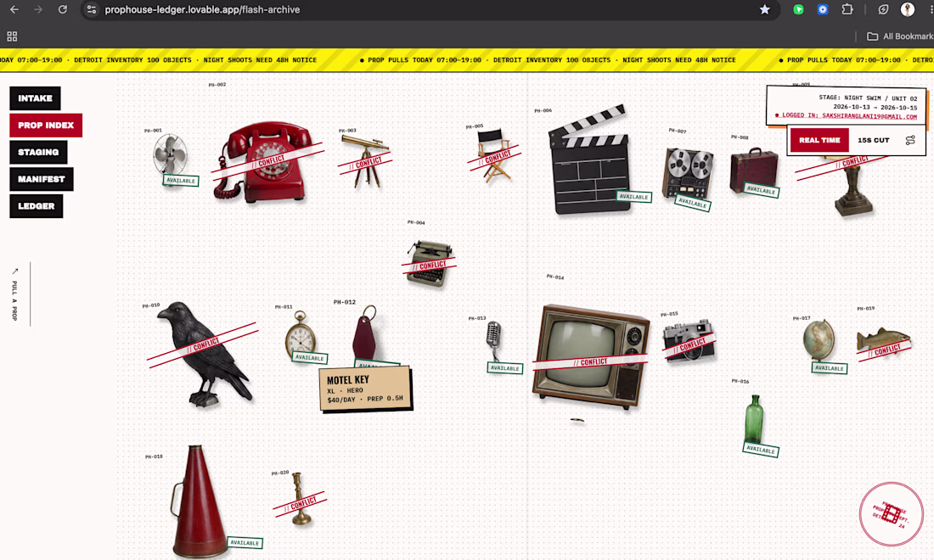
Task: Switch to 15S CUT mode
Action: tap(873, 141)
